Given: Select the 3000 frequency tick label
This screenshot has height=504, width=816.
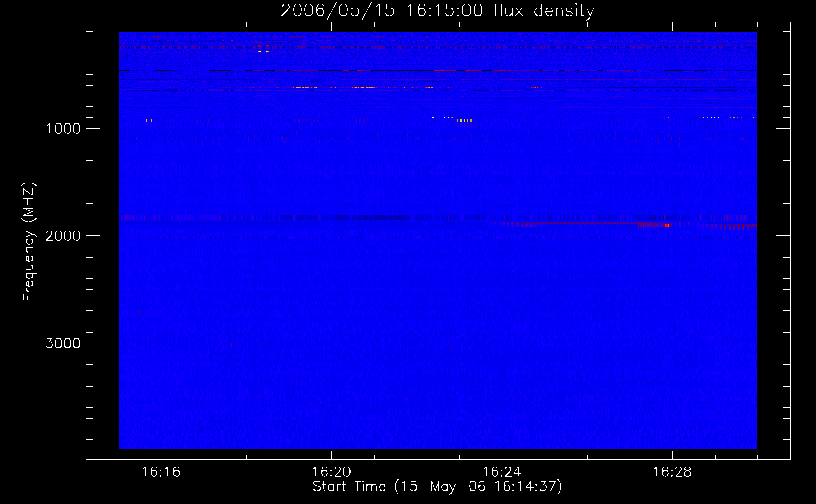Looking at the screenshot, I should click(63, 343).
